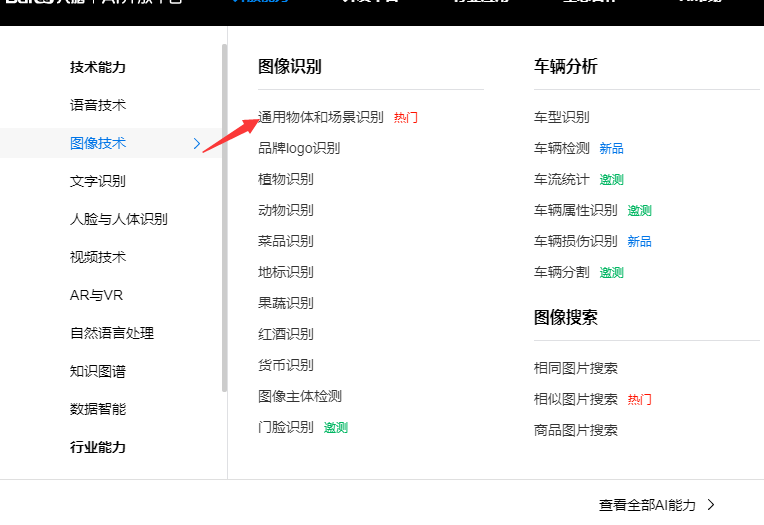Click the 门脸识别 link

point(286,427)
